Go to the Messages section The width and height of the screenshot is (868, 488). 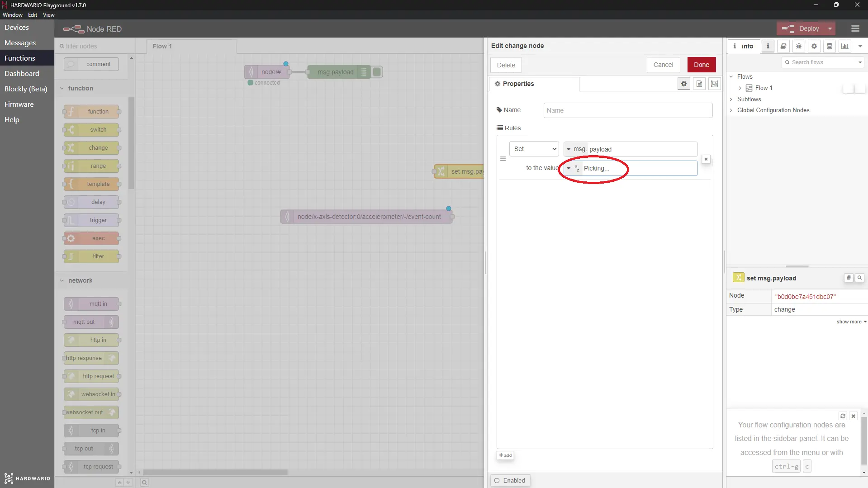tap(27, 43)
